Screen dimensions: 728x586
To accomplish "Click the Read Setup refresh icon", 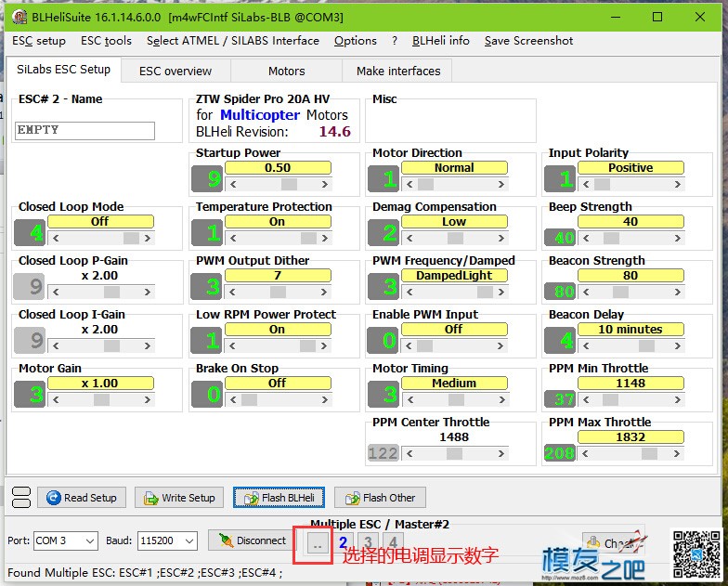I will point(54,498).
